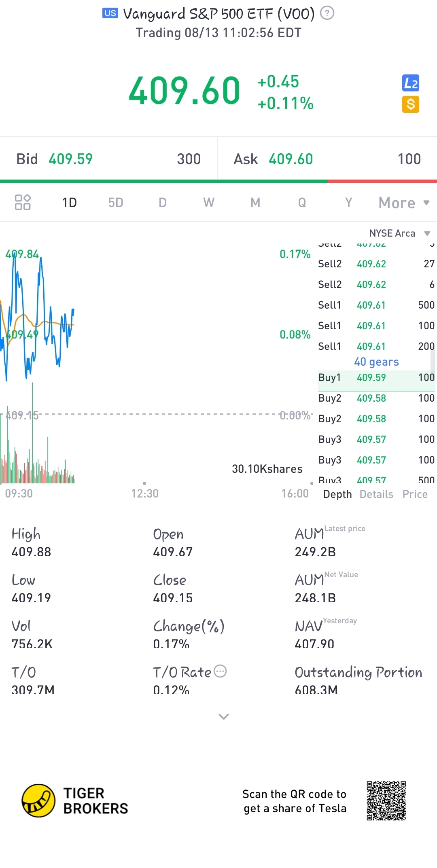The height and width of the screenshot is (868, 437).
Task: Tap the Trading 08/13 11:02:56 EDT status
Action: 218,33
